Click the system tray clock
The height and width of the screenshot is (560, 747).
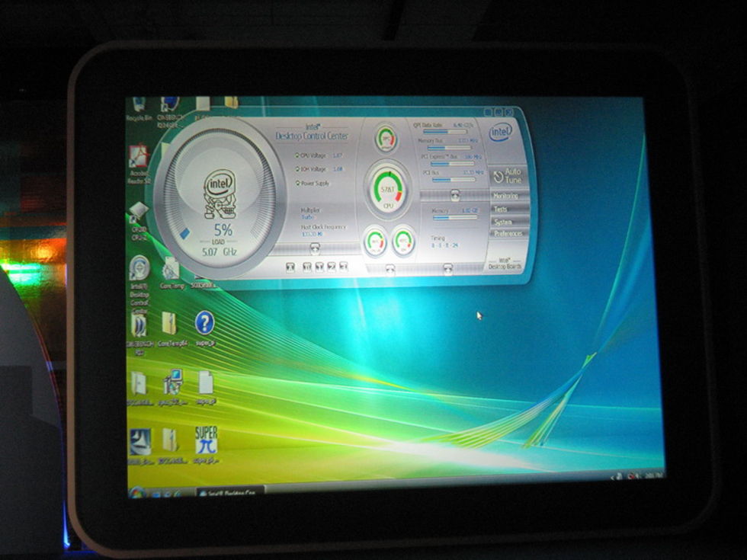click(x=653, y=475)
